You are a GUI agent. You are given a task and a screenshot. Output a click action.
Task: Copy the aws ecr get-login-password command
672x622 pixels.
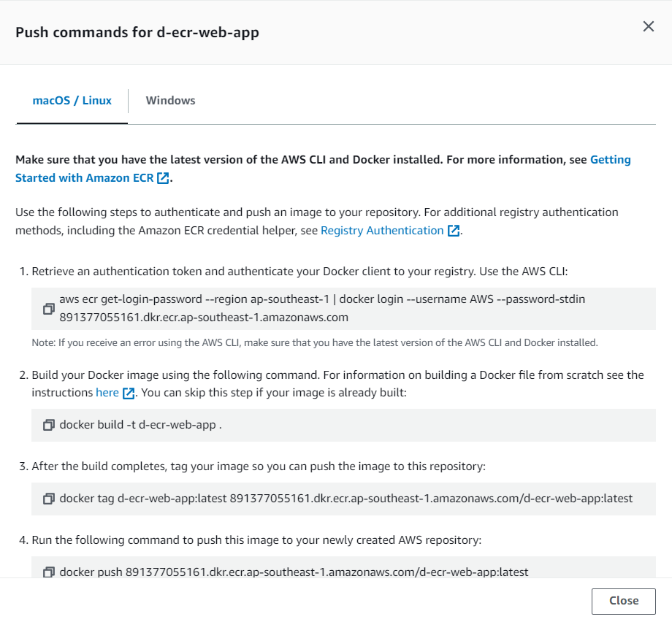click(x=49, y=309)
